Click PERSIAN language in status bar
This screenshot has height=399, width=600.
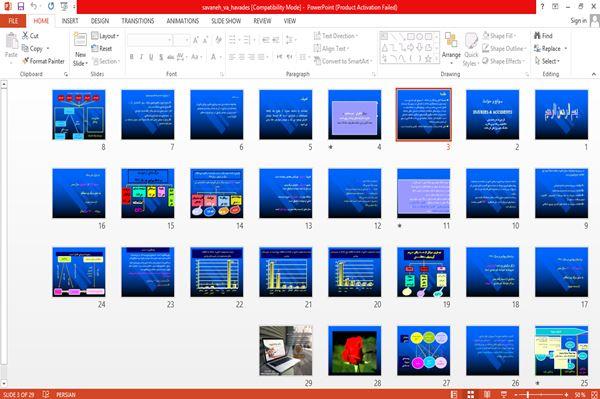click(x=66, y=394)
